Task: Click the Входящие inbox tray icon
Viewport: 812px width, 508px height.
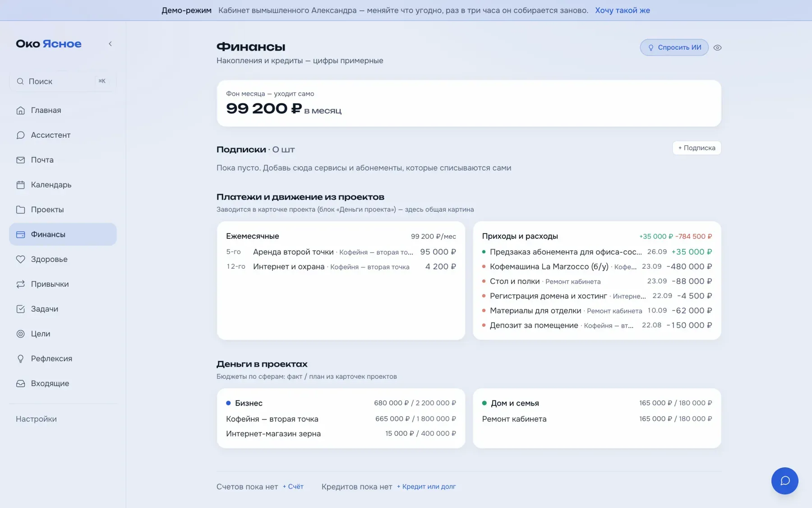Action: point(20,383)
